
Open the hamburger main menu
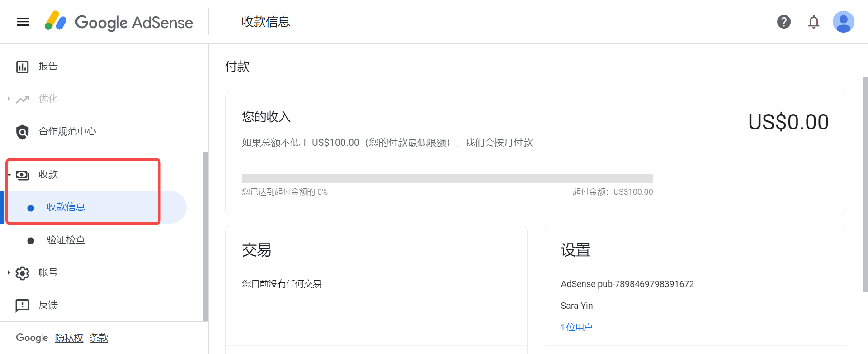coord(23,22)
